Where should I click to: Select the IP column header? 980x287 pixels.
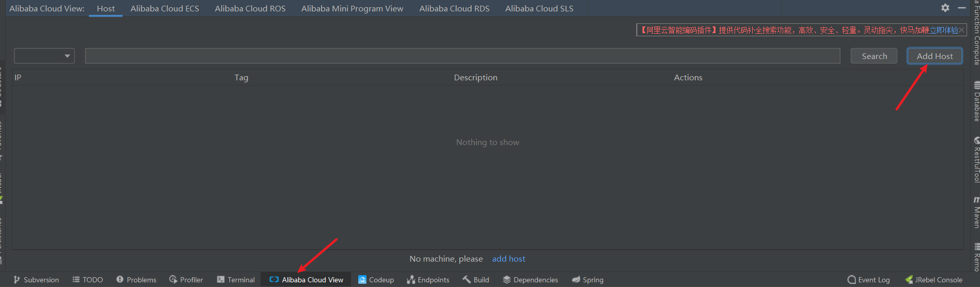[18, 77]
